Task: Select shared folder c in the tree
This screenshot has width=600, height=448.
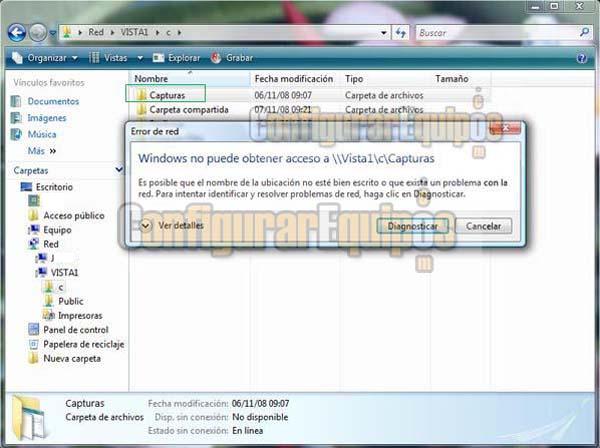Action: pos(61,287)
